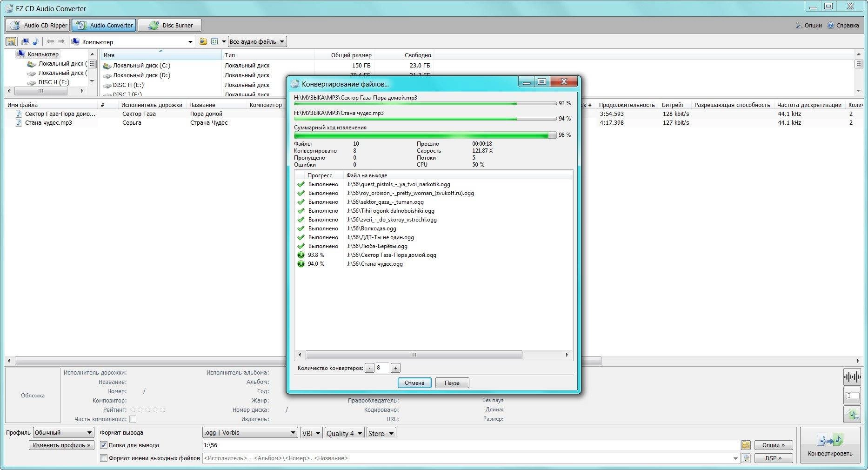Select Локальный диск (D:) in drive list
The height and width of the screenshot is (470, 868).
[x=141, y=75]
